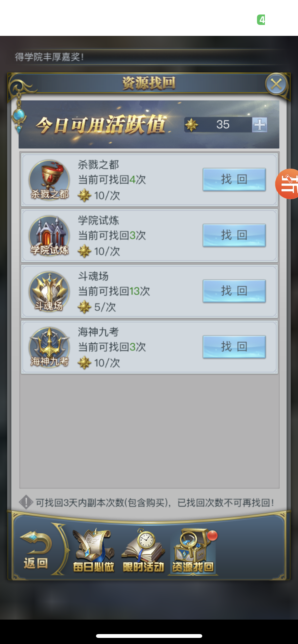298x644 pixels.
Task: Open the 每日必做 tab
Action: 93,551
